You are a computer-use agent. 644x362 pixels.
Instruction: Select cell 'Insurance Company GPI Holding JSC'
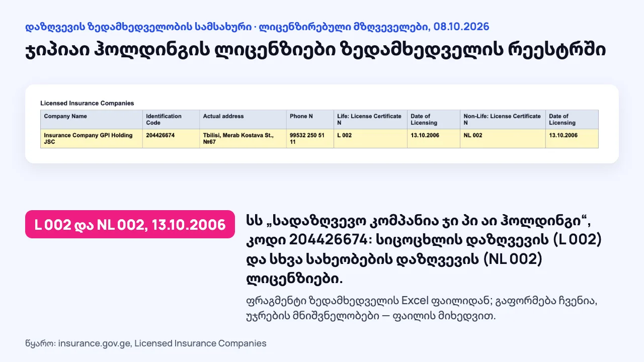[92, 139]
